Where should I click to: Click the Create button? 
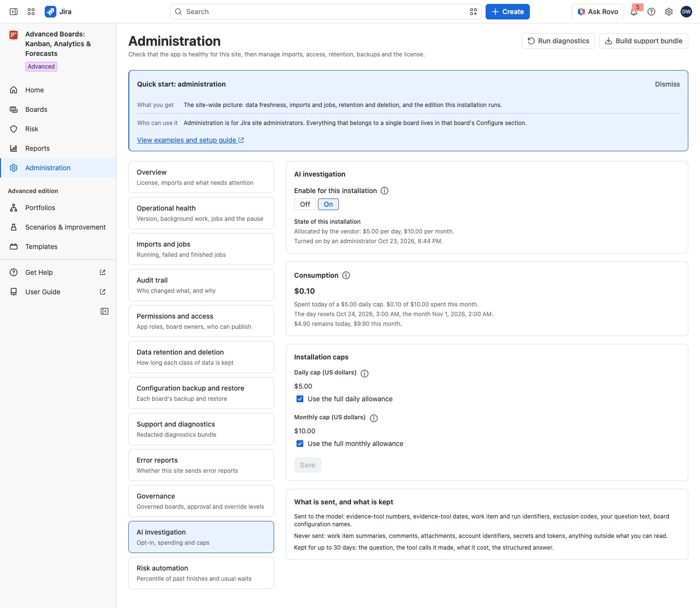(507, 12)
